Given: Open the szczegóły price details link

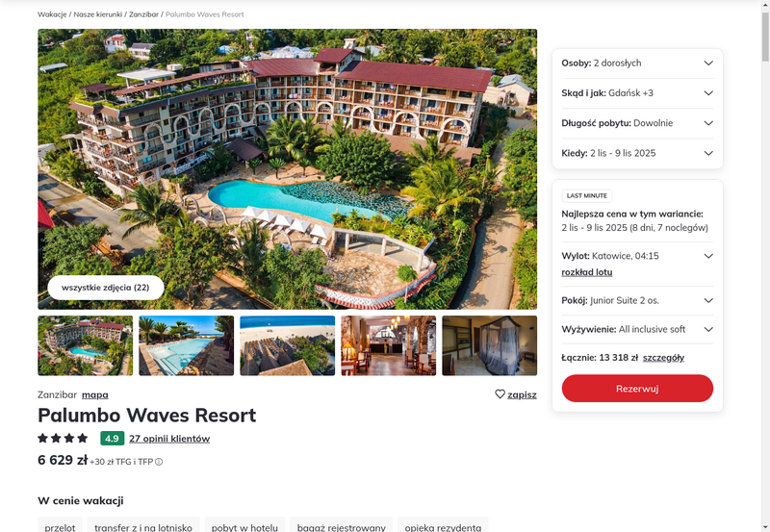Looking at the screenshot, I should point(663,358).
